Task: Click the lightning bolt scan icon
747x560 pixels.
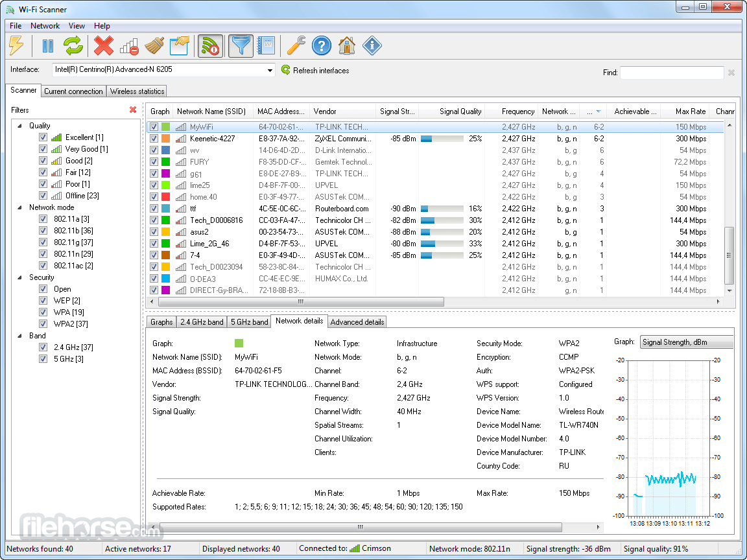Action: 17,46
